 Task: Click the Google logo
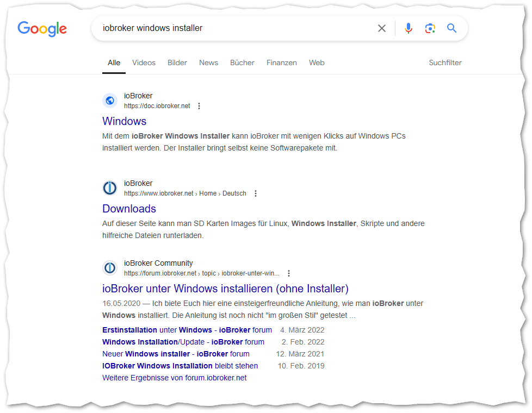pos(42,29)
